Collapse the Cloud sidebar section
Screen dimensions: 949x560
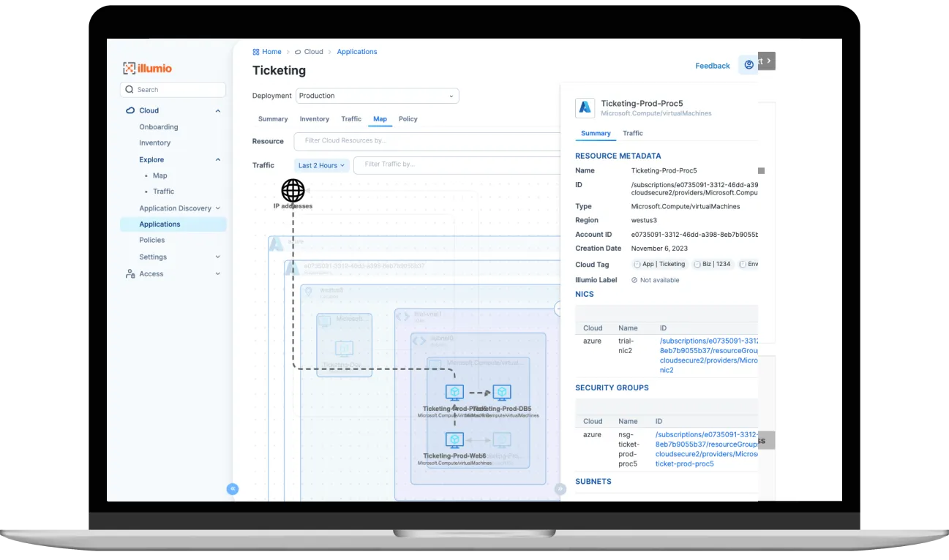coord(218,111)
